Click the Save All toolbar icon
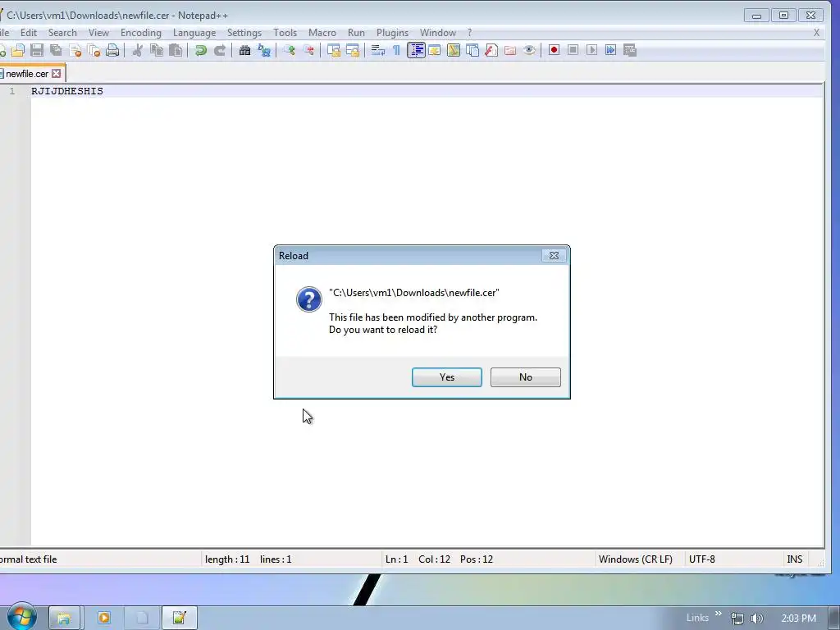 [x=56, y=50]
